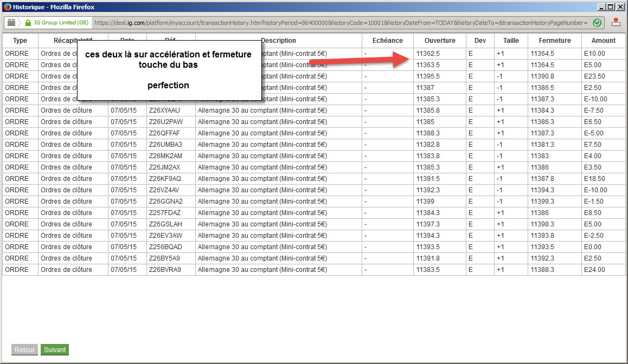The image size is (628, 364).
Task: Select reference Z26UMBA3
Action: [x=165, y=145]
